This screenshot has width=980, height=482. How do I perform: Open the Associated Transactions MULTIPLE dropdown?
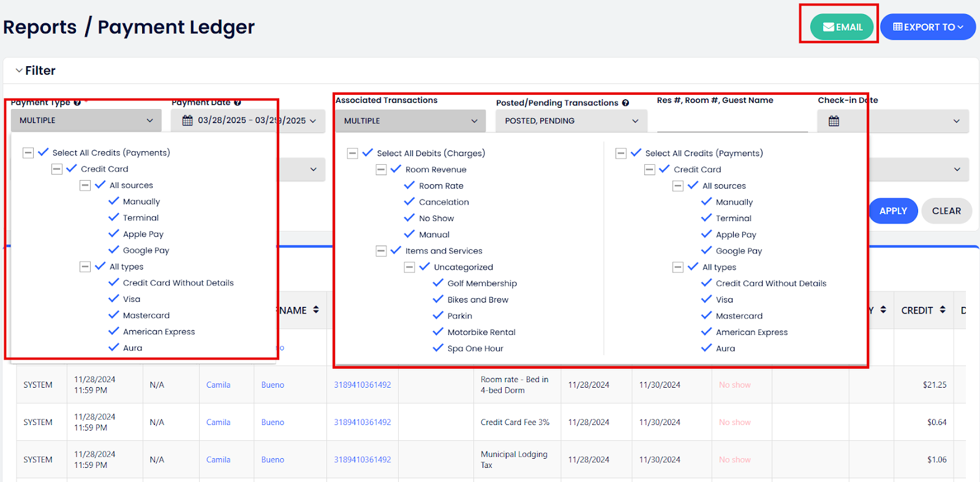click(410, 121)
